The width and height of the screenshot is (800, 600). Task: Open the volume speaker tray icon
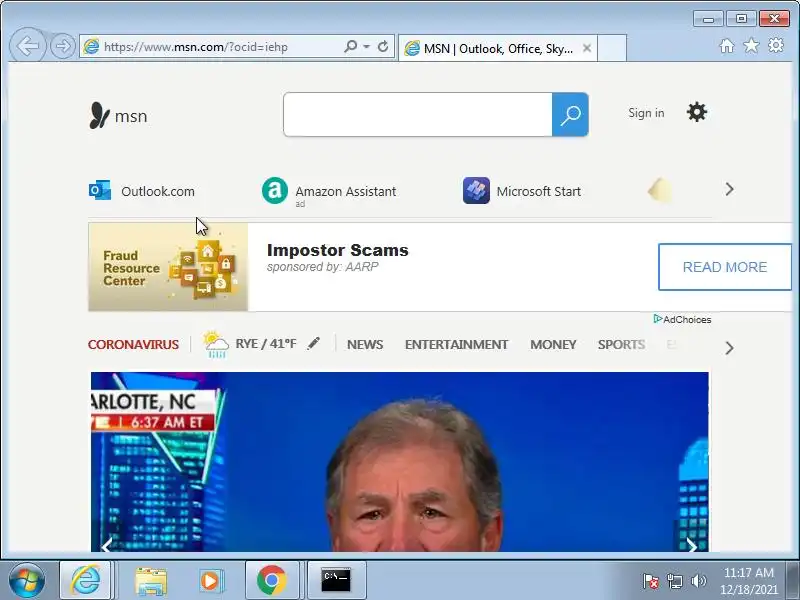click(698, 581)
